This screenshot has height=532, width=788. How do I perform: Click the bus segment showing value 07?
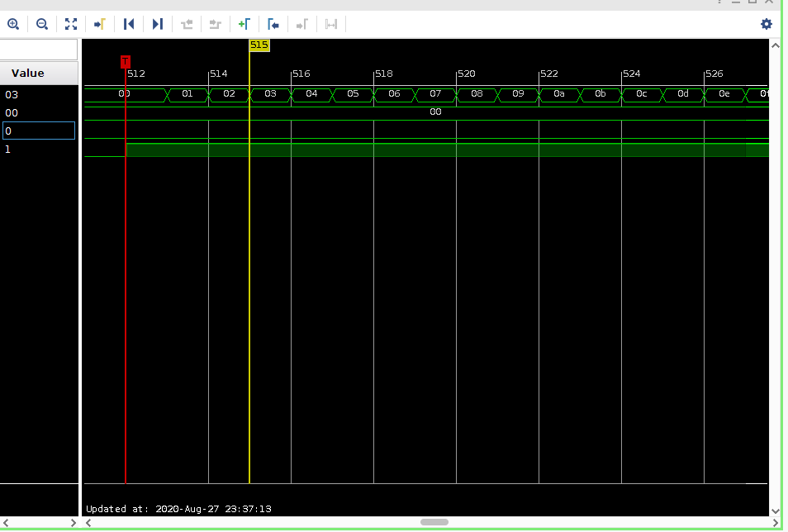click(x=435, y=94)
